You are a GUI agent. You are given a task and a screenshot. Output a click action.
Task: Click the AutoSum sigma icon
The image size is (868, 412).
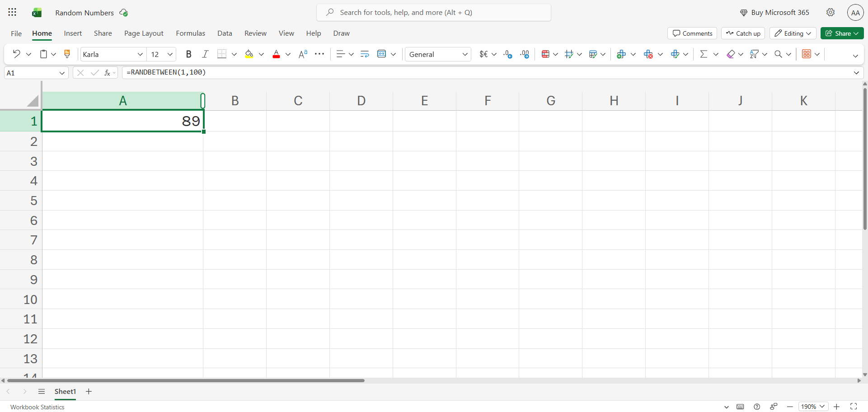tap(704, 54)
